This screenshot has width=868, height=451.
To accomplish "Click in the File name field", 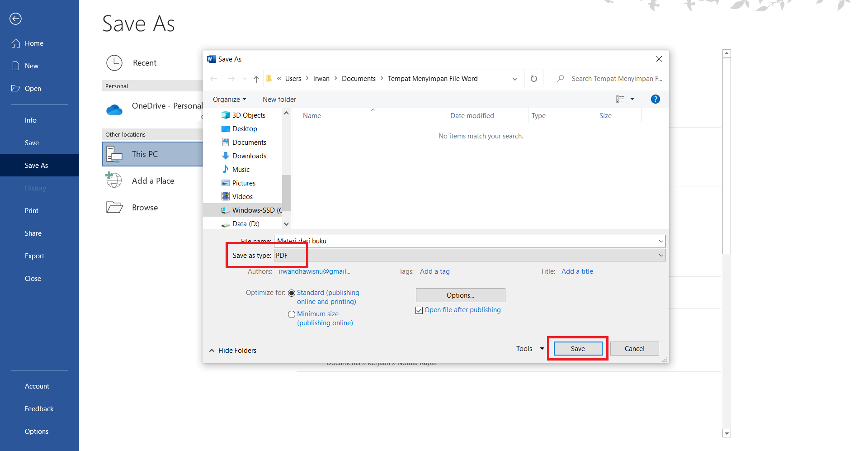I will click(466, 241).
